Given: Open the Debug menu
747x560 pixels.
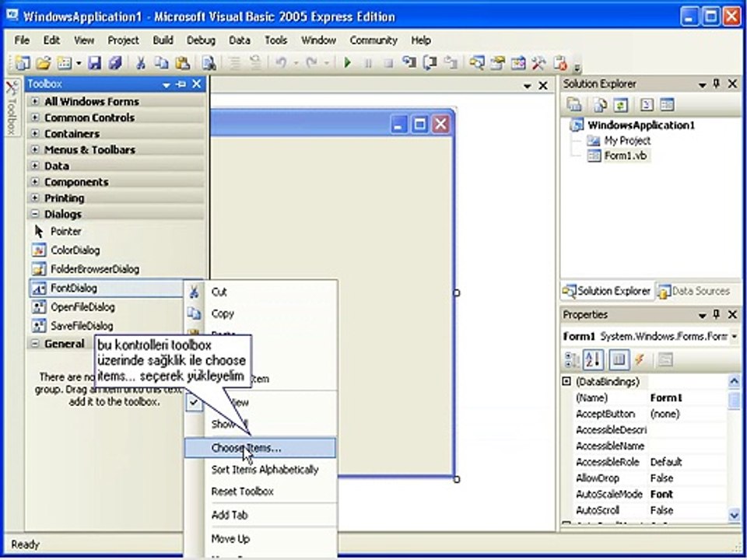Looking at the screenshot, I should [x=201, y=40].
